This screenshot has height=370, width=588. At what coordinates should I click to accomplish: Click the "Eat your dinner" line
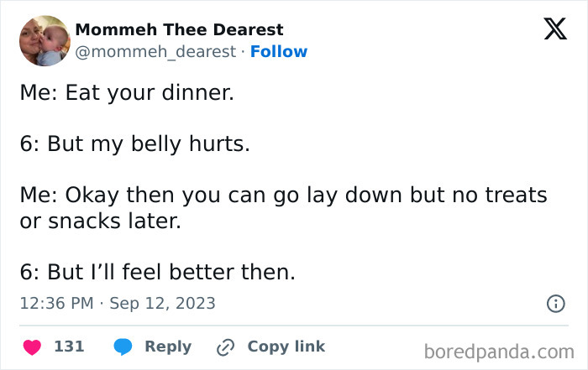[127, 93]
